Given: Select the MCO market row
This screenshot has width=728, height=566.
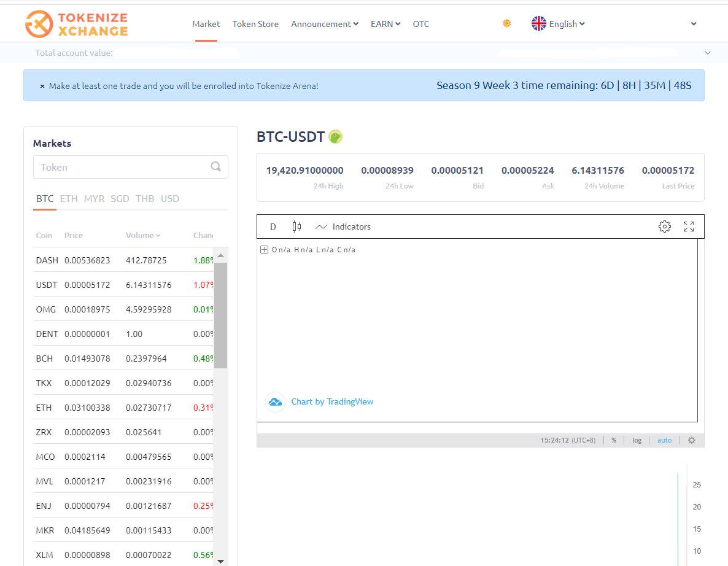Looking at the screenshot, I should (123, 457).
